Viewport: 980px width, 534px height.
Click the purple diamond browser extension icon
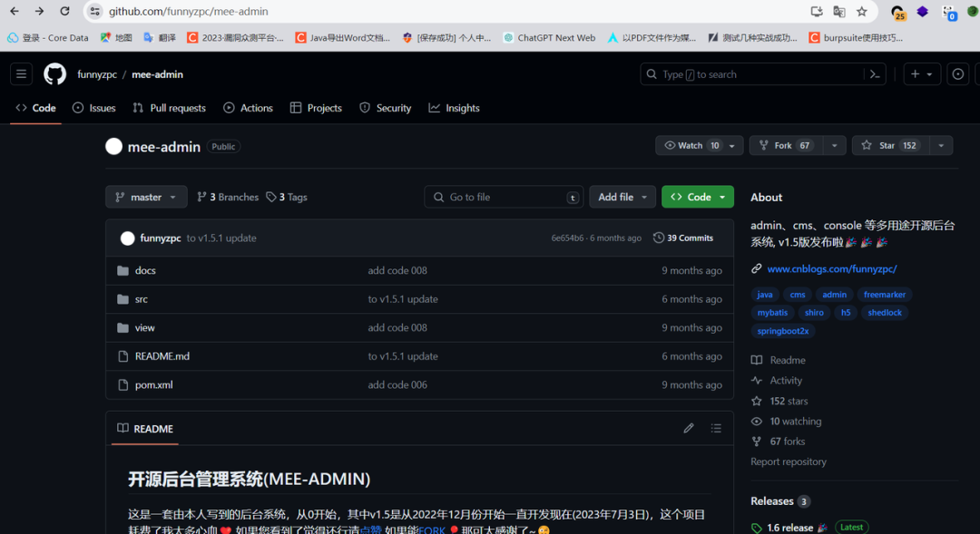[923, 11]
